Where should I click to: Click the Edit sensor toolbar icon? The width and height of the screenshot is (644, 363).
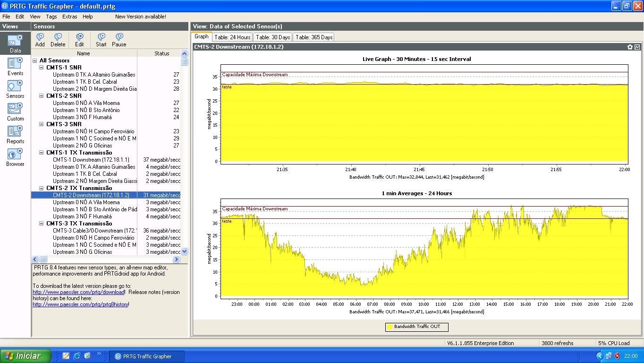click(x=79, y=40)
